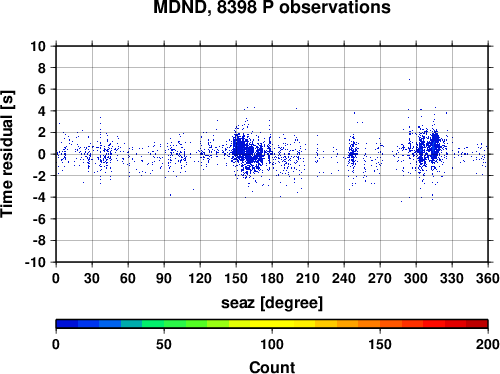Click the y-axis tick label -10
Viewport: 500px width, 374px height.
point(35,263)
